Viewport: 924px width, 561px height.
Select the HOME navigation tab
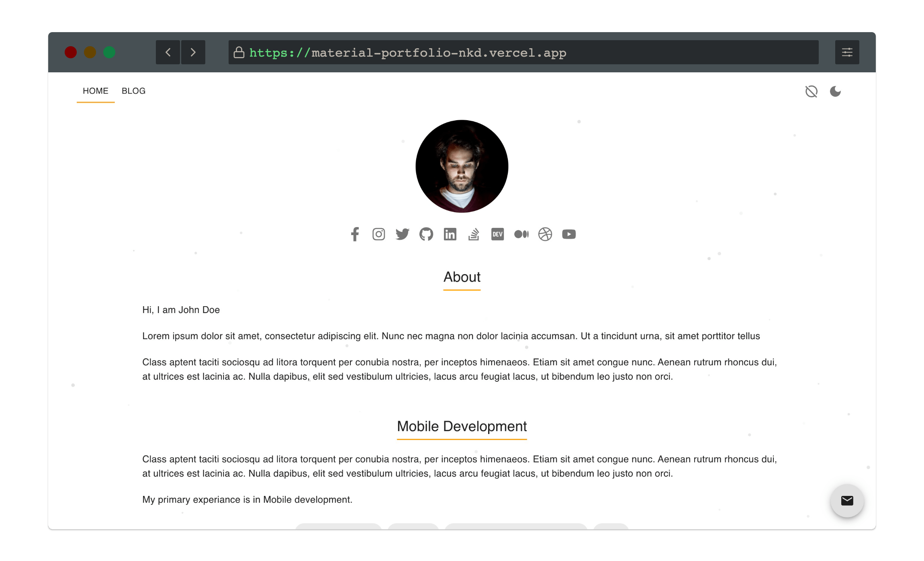click(x=95, y=91)
